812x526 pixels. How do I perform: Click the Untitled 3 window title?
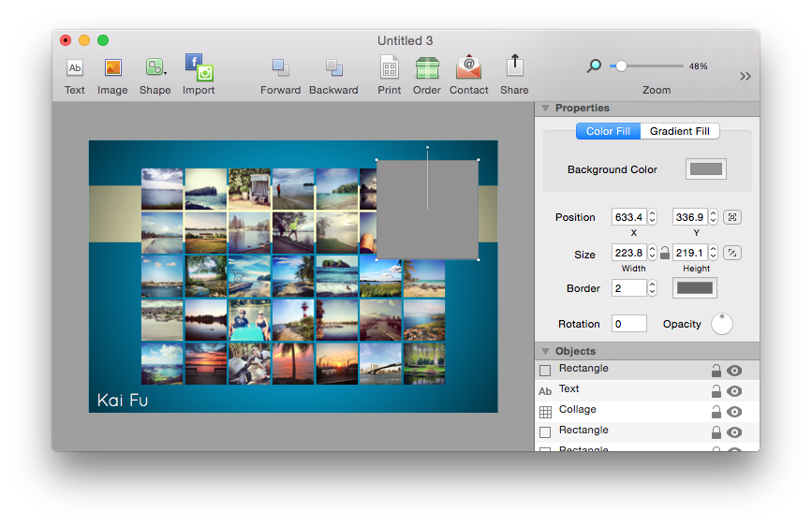click(405, 40)
